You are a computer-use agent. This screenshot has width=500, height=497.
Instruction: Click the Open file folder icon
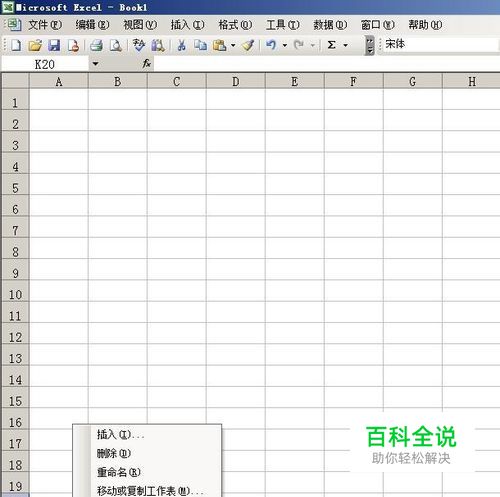coord(35,45)
